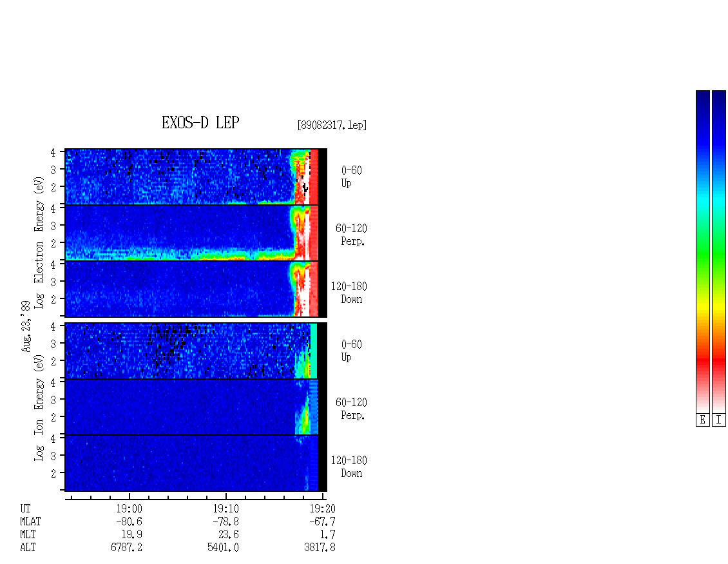The width and height of the screenshot is (728, 564).
Task: Click the ion "60-120 Perp." pitch angle label
Action: point(352,409)
